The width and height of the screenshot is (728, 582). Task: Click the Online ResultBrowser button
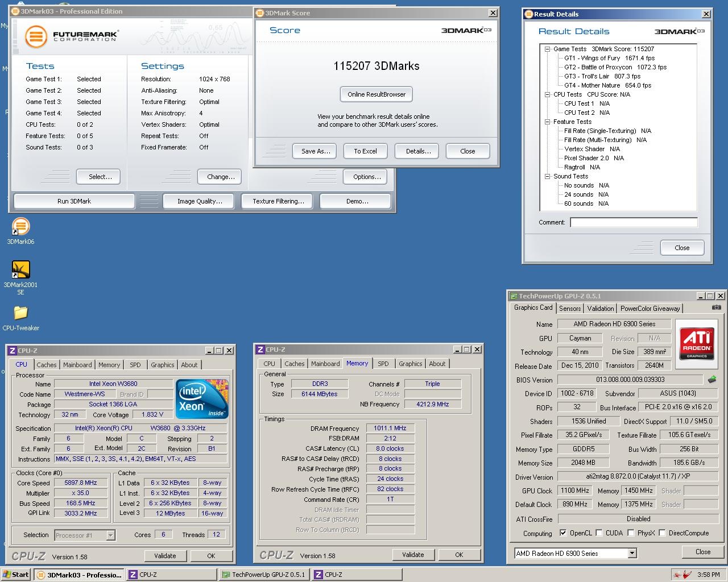tap(376, 94)
